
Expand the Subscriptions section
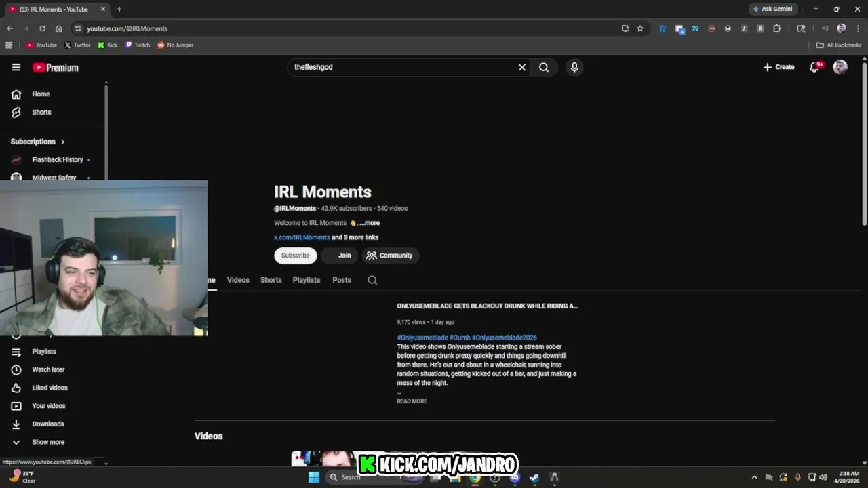coord(38,142)
